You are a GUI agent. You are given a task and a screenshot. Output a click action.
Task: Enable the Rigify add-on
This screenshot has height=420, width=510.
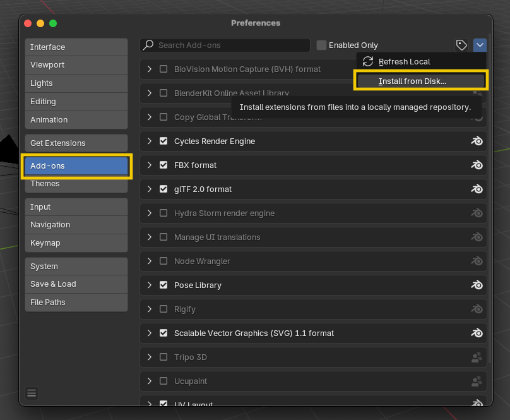tap(163, 309)
